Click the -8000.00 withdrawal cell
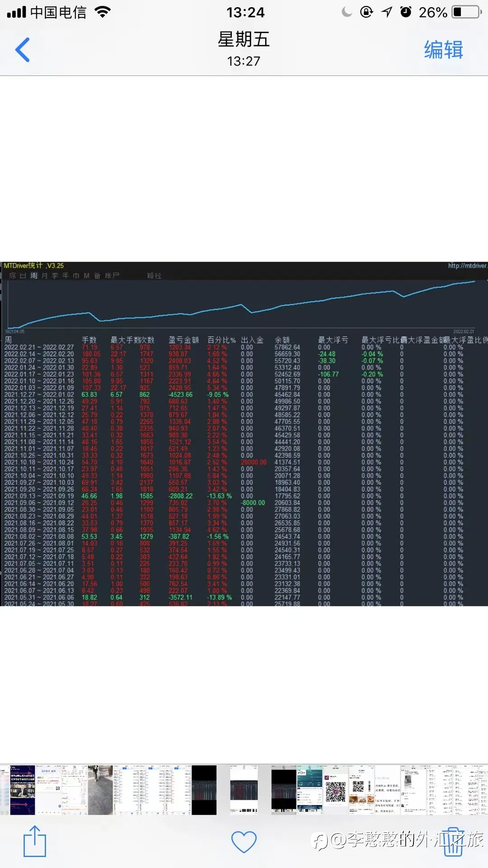 coord(253,503)
